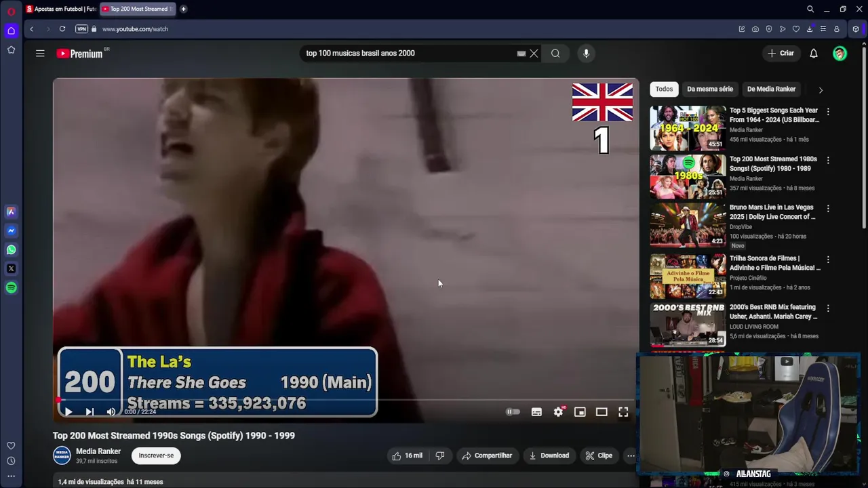Select the Todos filter chip
868x488 pixels.
coord(664,89)
